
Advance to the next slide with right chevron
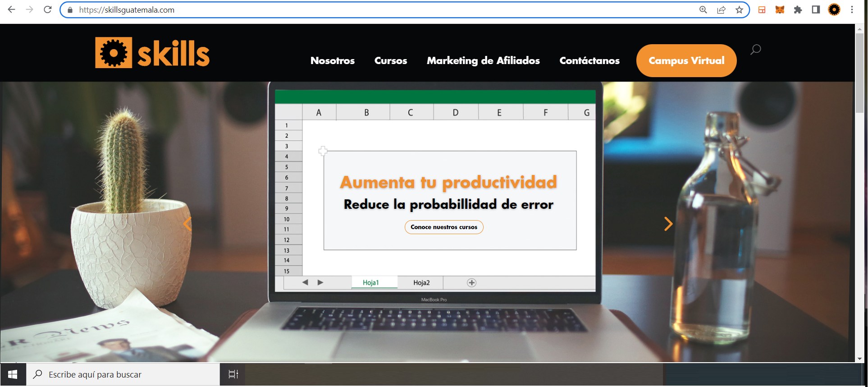(668, 224)
